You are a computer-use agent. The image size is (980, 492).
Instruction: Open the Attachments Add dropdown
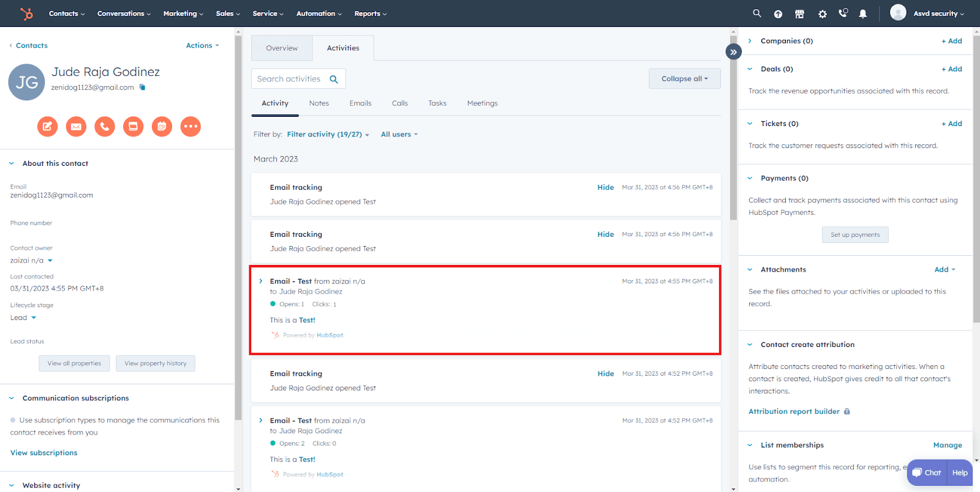(945, 269)
